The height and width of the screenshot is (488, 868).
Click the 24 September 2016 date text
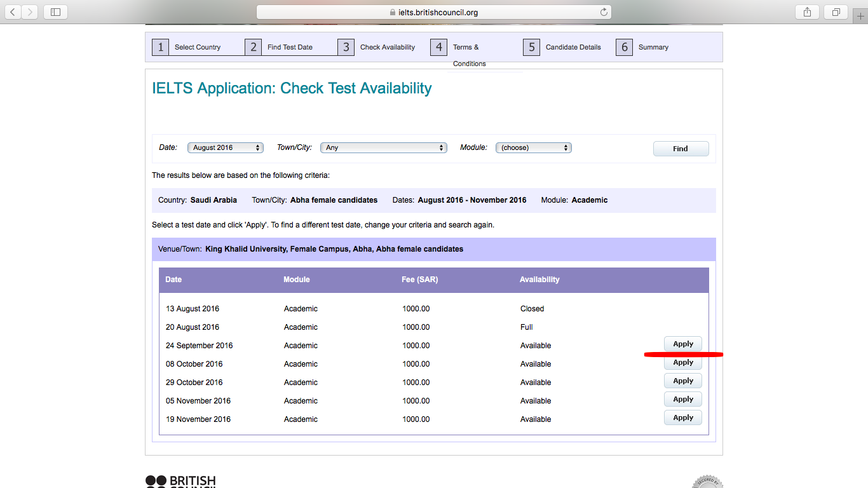[x=200, y=346]
